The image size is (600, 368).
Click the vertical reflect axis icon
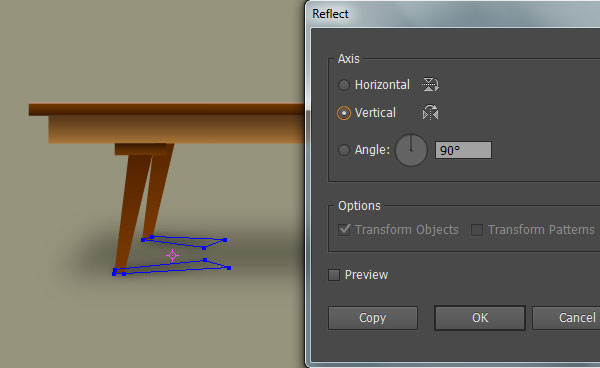(x=430, y=112)
